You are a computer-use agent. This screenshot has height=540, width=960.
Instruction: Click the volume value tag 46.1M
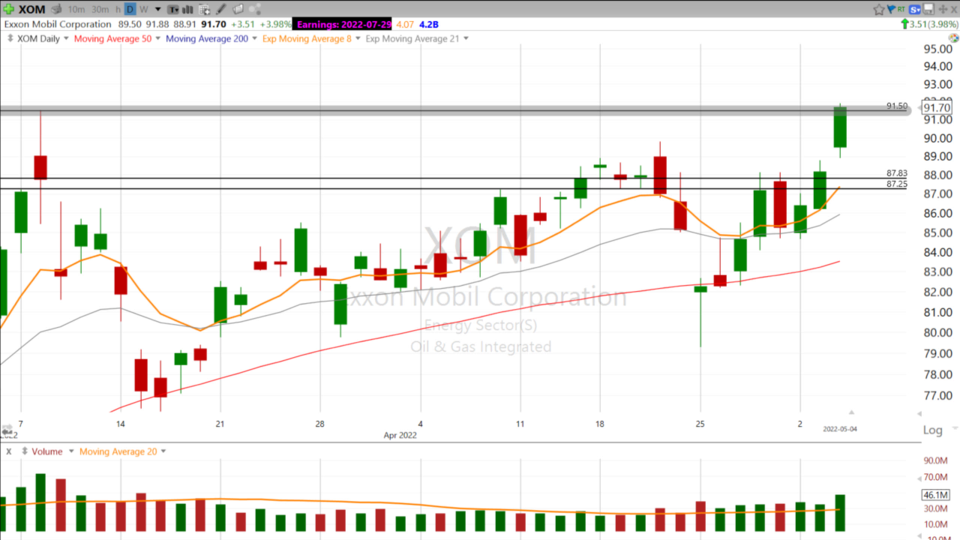(x=936, y=495)
